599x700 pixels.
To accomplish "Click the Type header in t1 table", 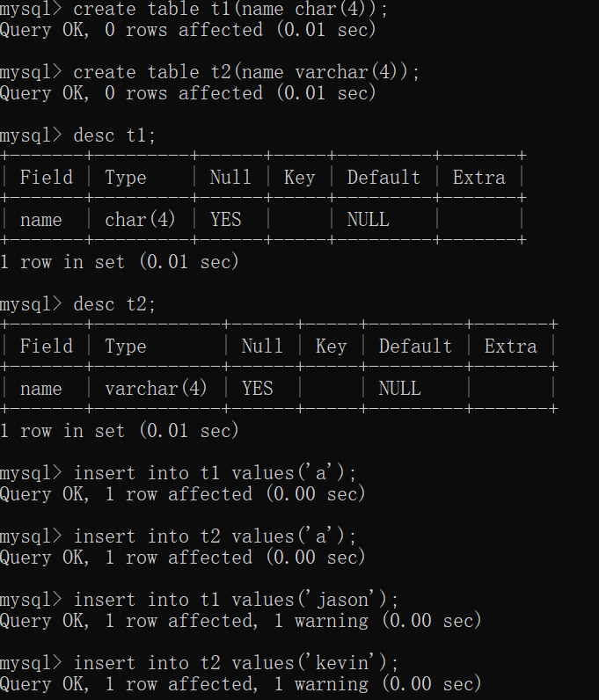I will pyautogui.click(x=125, y=178).
